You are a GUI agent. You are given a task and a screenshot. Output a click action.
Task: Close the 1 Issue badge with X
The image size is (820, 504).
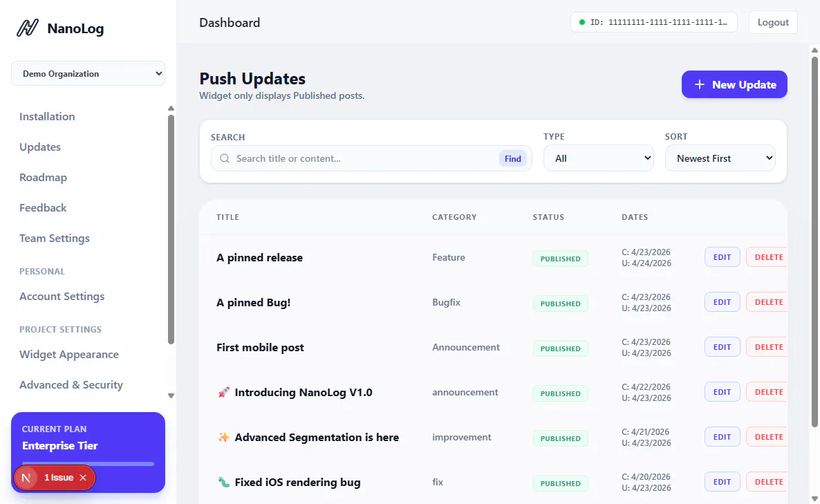click(x=83, y=478)
